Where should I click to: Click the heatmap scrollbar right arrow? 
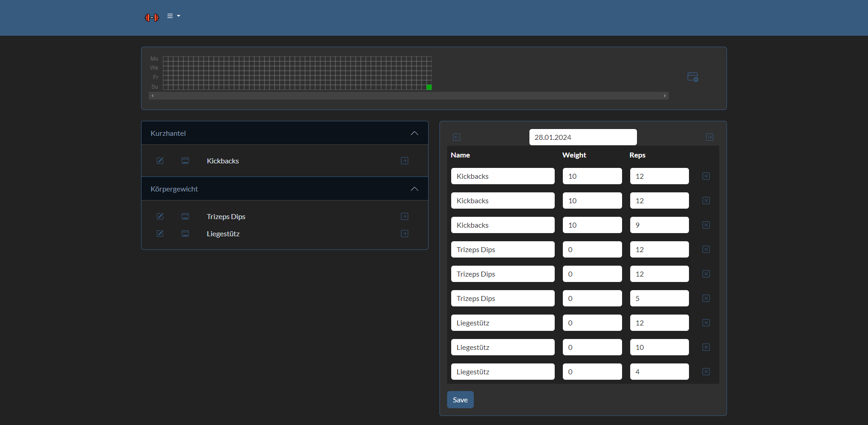pos(665,96)
